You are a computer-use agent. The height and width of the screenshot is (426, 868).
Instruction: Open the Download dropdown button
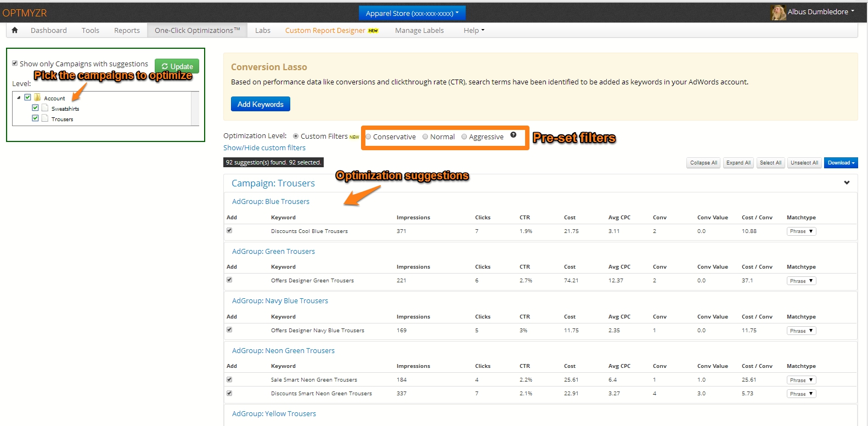tap(841, 163)
